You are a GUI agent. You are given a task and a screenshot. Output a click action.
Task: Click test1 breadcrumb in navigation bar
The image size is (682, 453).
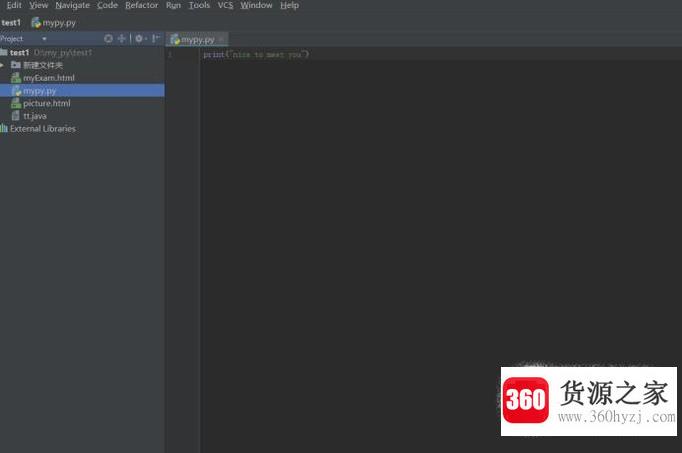click(11, 23)
